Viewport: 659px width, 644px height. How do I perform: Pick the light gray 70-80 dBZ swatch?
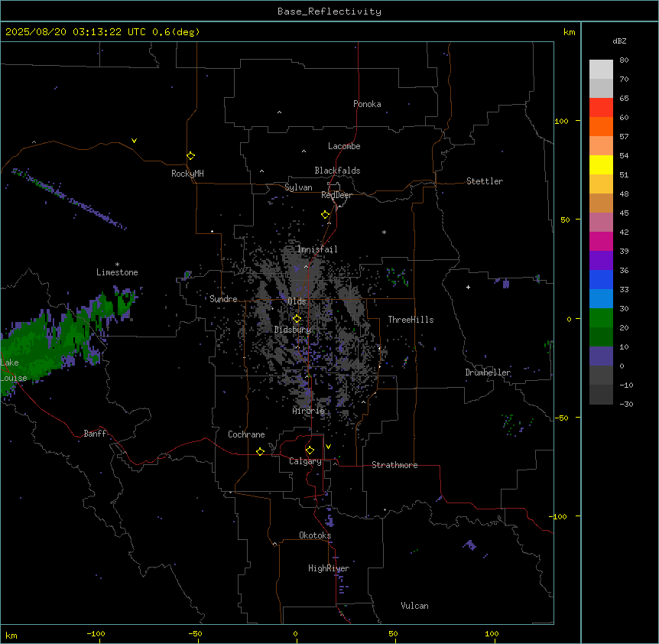[x=601, y=70]
